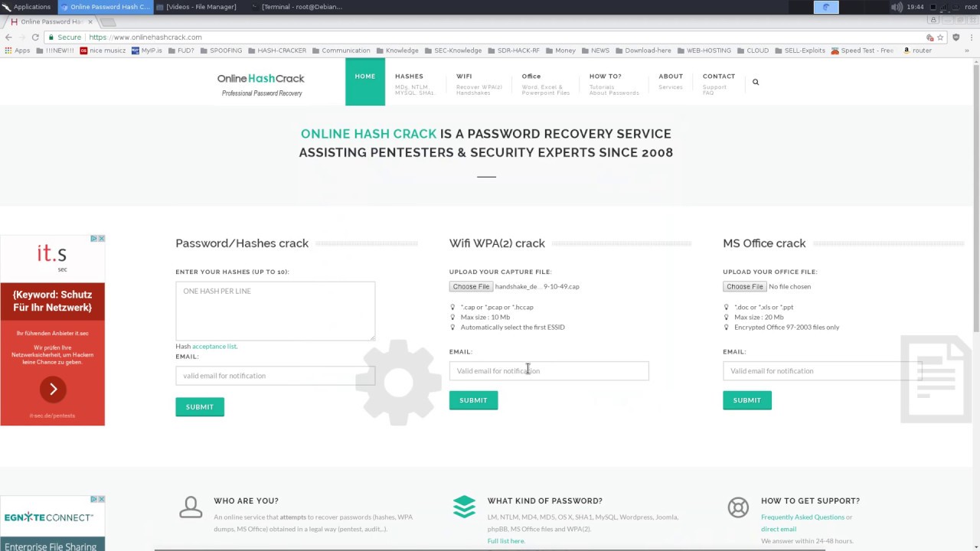Click the 19:44 clock in the panel
Viewport: 980px width, 551px height.
pyautogui.click(x=915, y=7)
